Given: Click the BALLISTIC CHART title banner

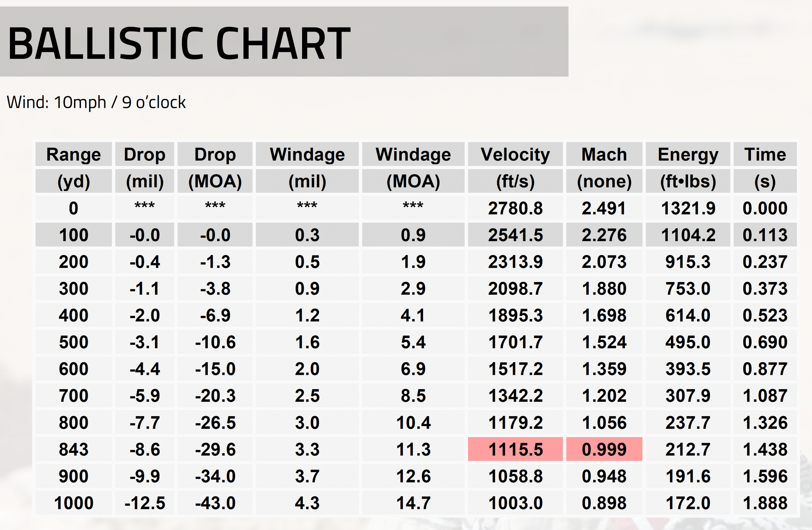Looking at the screenshot, I should click(178, 43).
